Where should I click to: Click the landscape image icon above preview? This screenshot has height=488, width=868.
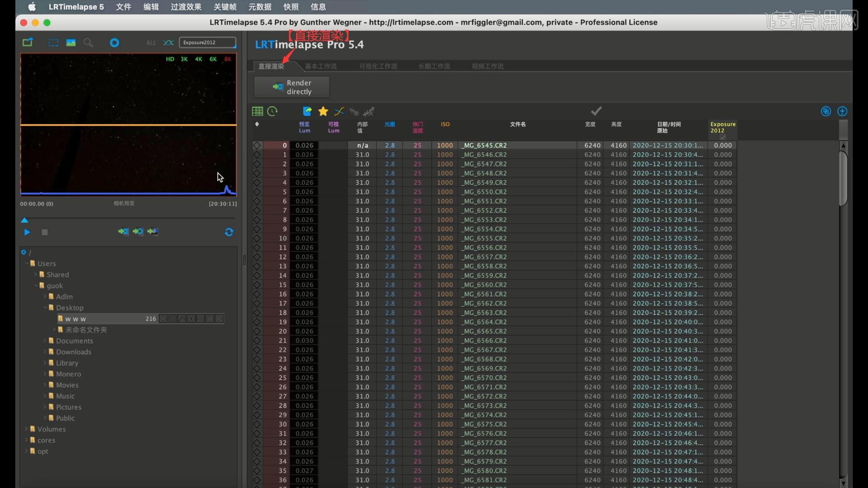coord(71,42)
